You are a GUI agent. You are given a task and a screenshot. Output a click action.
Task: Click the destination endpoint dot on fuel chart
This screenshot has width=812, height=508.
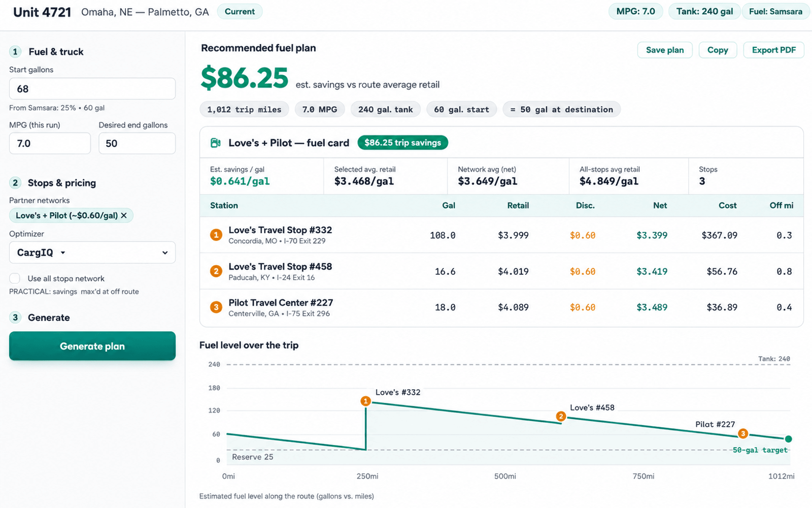coord(788,439)
